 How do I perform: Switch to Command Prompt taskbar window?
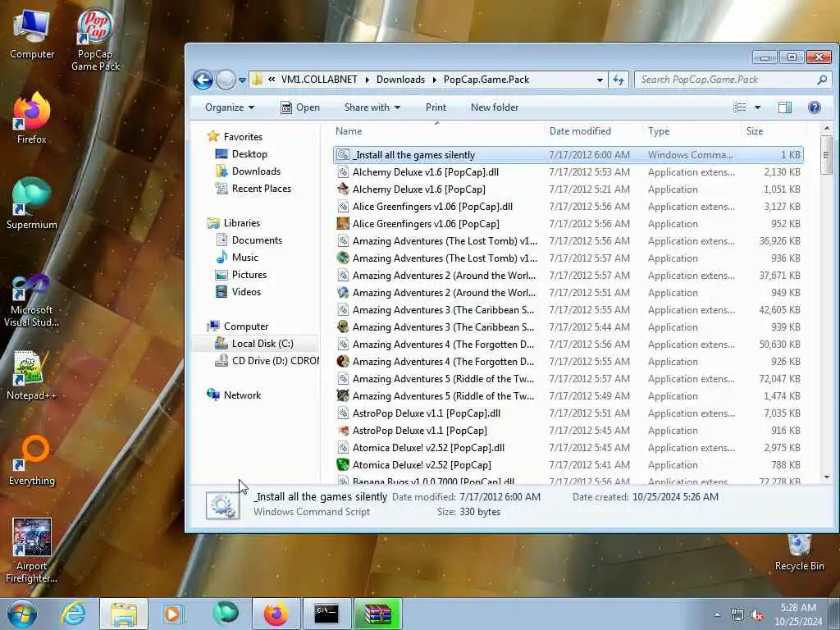click(x=326, y=614)
